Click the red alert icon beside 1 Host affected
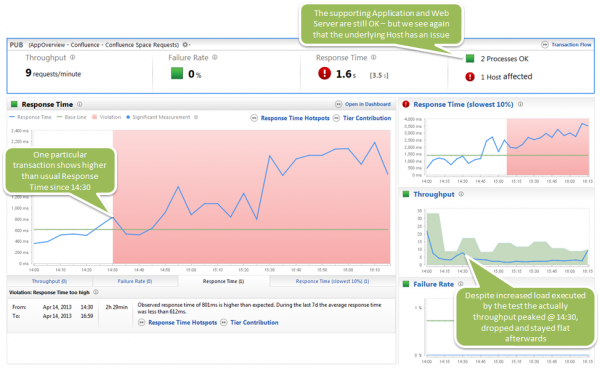 (470, 77)
